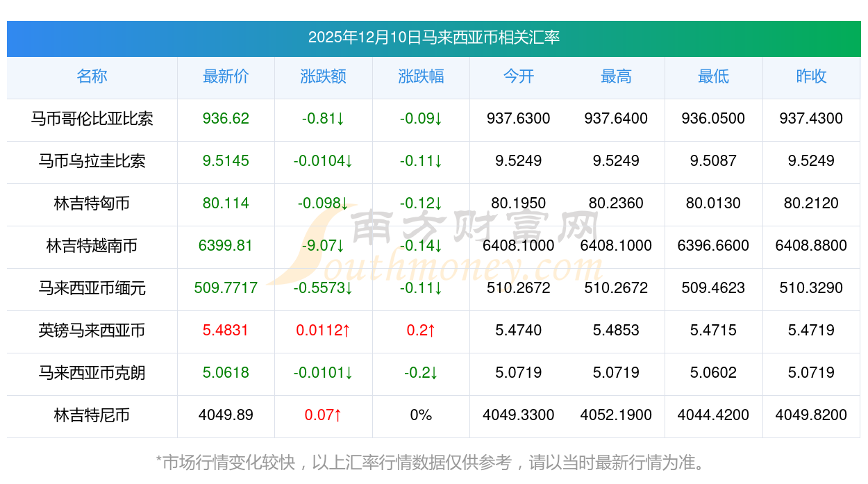Click the low value 936.0500

coord(714,119)
